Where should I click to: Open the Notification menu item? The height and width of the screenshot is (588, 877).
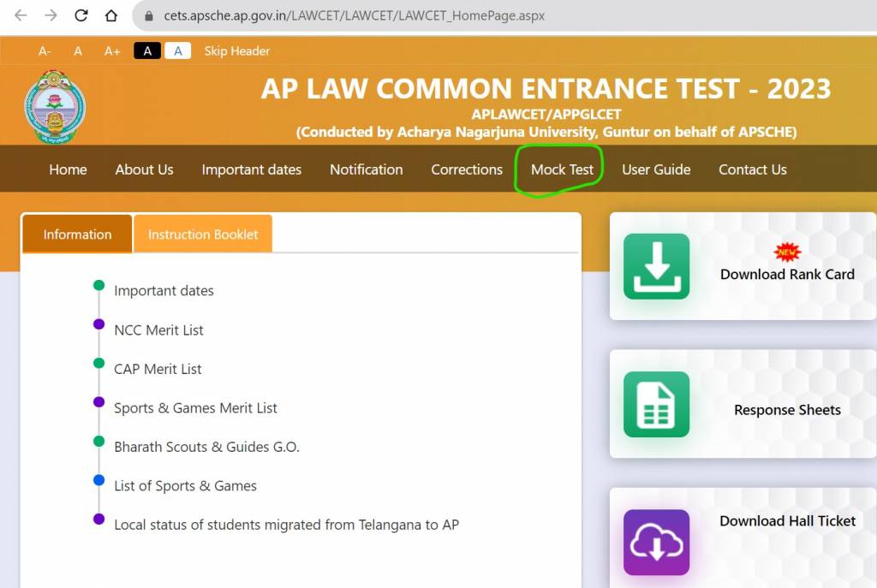coord(367,169)
